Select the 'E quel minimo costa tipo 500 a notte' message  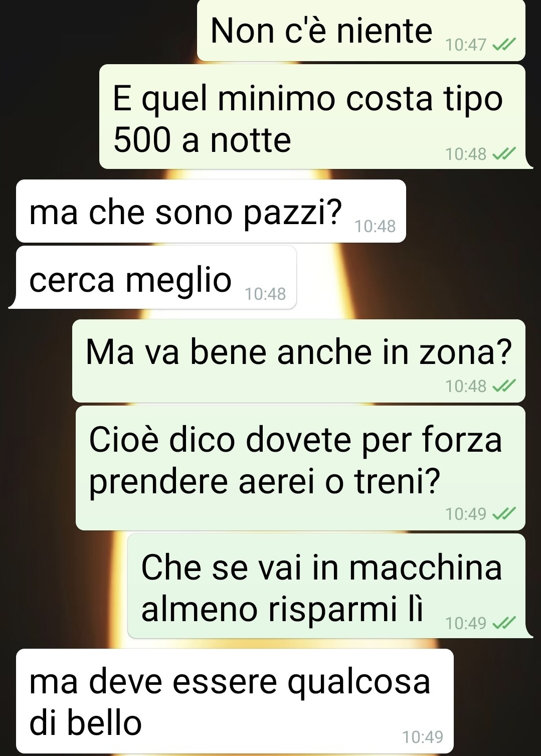click(x=312, y=117)
